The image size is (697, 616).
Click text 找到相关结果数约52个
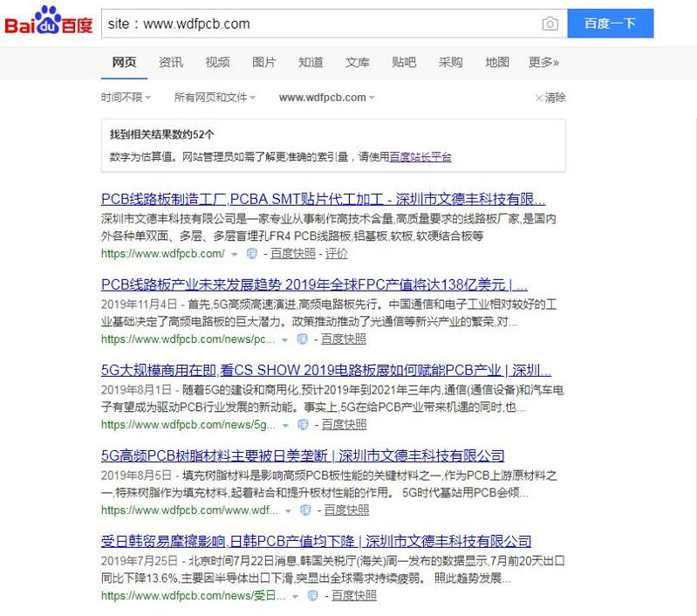161,134
